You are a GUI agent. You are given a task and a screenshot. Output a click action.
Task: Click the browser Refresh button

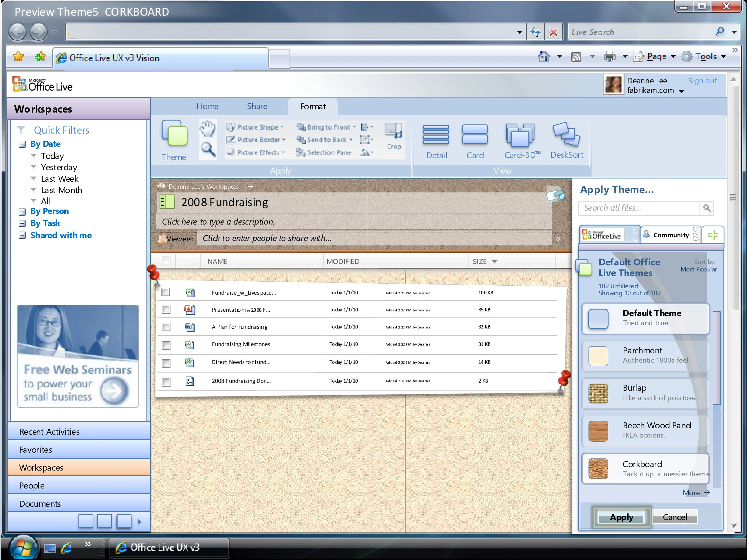(x=535, y=32)
